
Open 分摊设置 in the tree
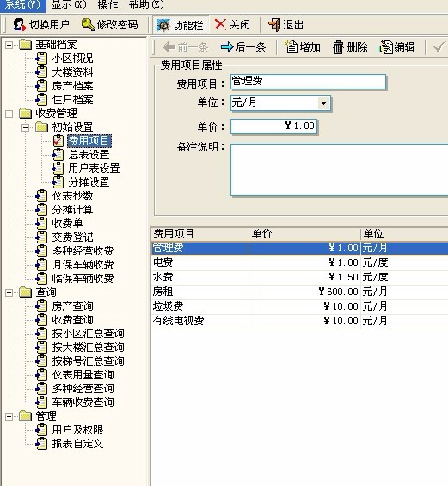coord(89,182)
